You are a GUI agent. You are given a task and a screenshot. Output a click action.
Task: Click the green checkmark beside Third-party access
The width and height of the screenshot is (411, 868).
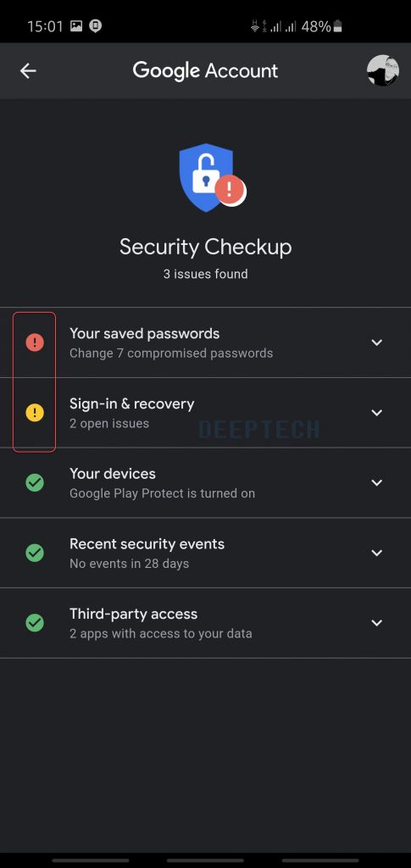(x=35, y=623)
